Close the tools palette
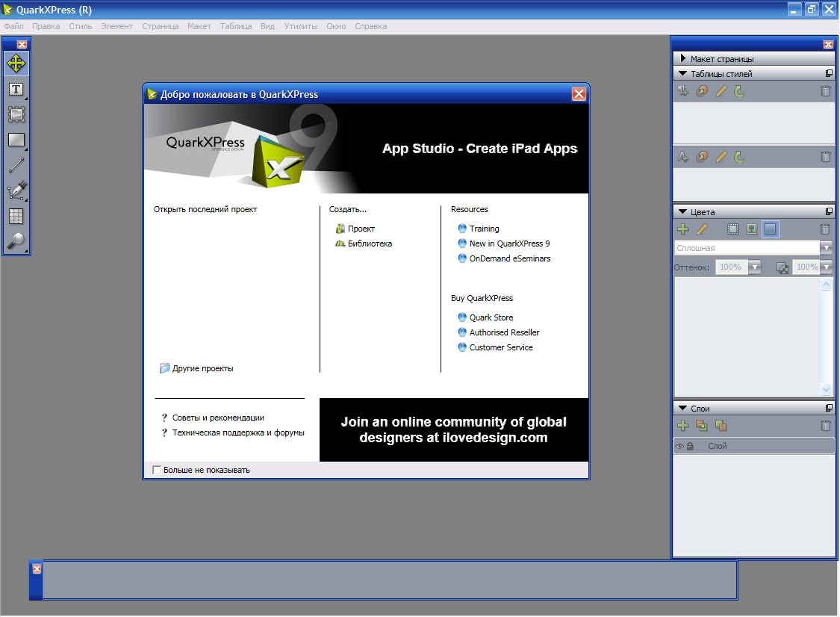This screenshot has height=617, width=840. coord(22,45)
